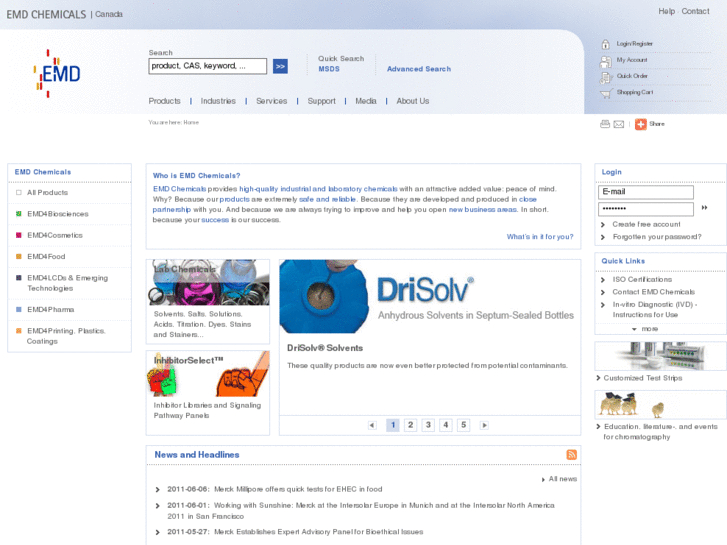This screenshot has width=727, height=545.
Task: Open Customized Test Strips image
Action: [x=660, y=356]
